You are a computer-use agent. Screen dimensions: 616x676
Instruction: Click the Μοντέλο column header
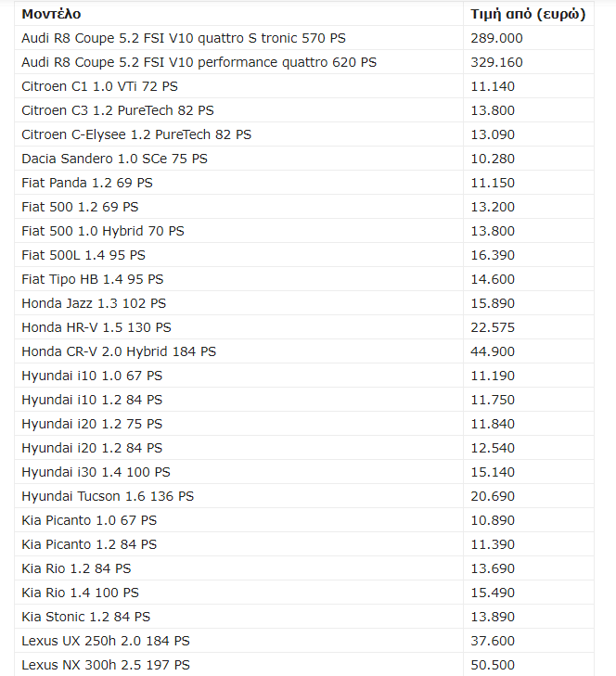[x=51, y=14]
